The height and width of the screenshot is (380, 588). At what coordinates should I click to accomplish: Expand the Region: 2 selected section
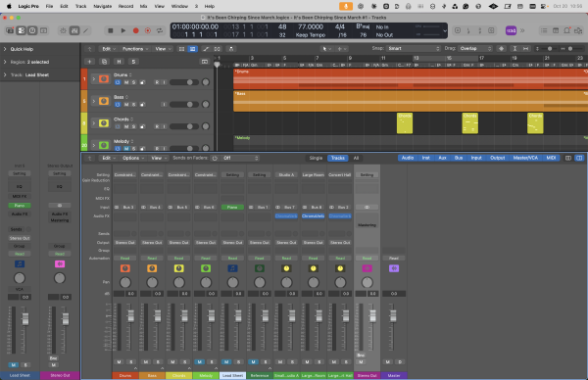pos(5,62)
